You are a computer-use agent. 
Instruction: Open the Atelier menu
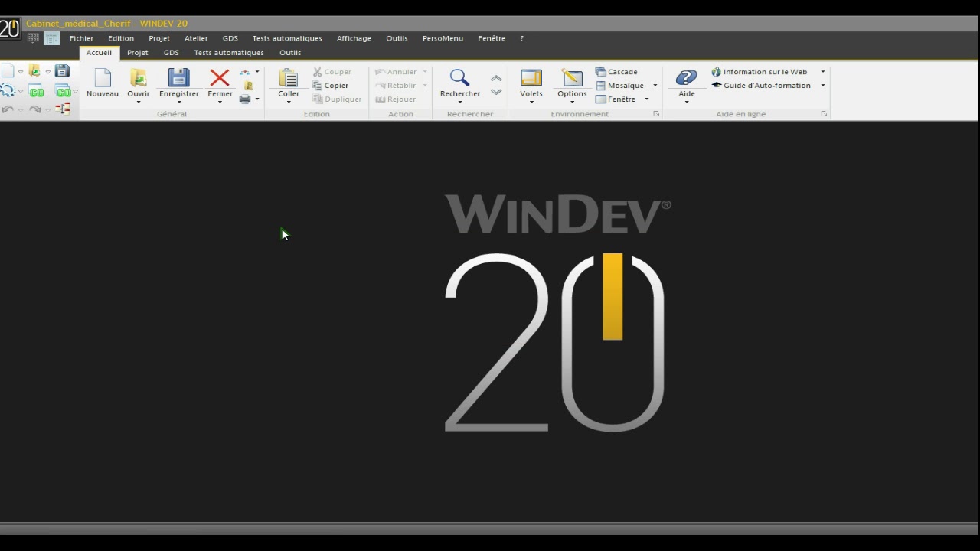(196, 38)
